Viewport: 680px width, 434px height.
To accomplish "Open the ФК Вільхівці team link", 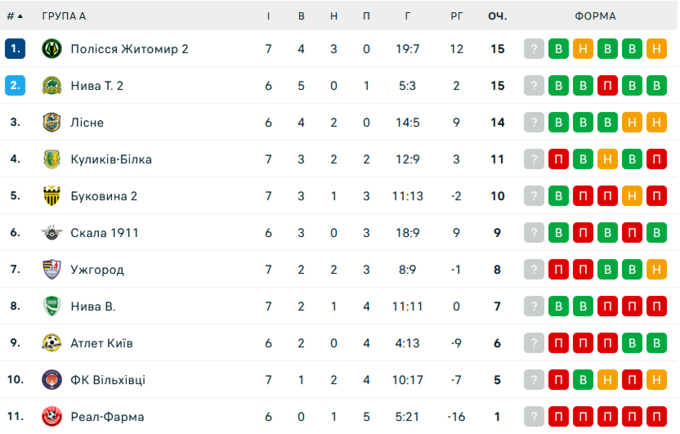I will 107,380.
